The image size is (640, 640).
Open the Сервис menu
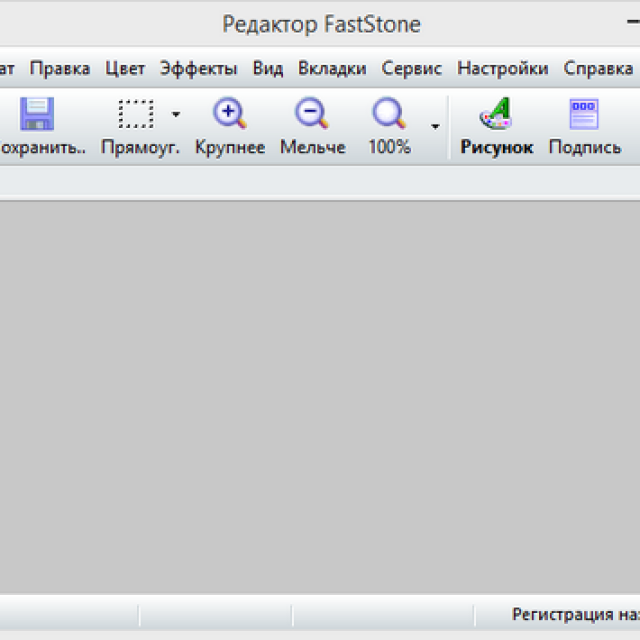click(412, 69)
